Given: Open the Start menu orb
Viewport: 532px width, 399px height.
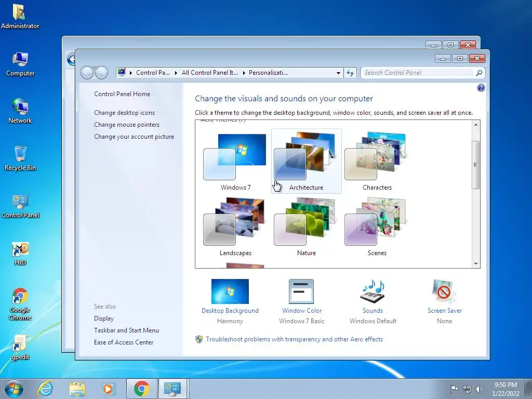Looking at the screenshot, I should point(14,389).
